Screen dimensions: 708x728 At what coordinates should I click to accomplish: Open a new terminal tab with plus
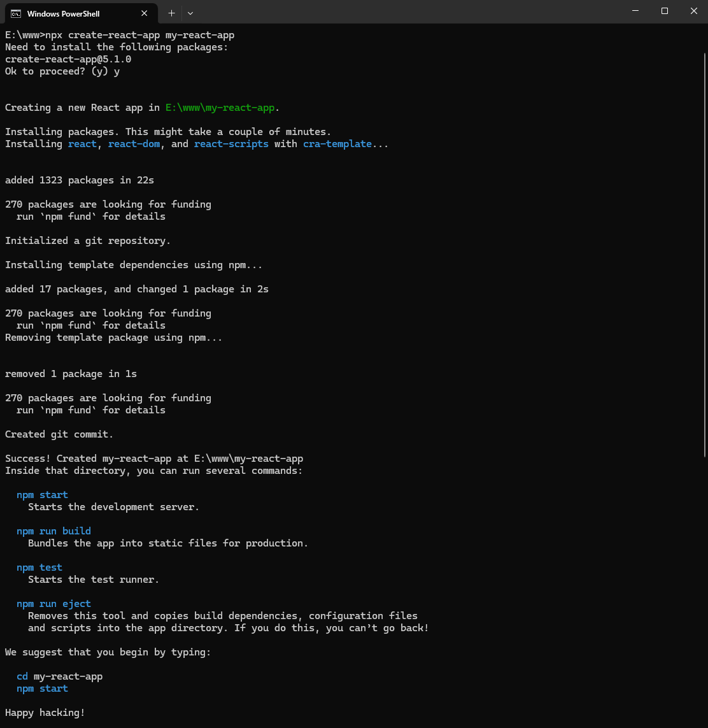[171, 13]
